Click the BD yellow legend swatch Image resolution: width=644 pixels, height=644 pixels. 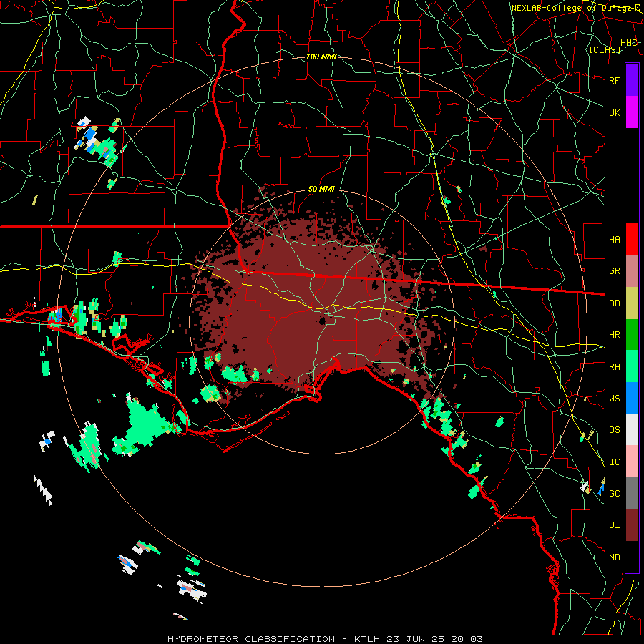pyautogui.click(x=632, y=303)
